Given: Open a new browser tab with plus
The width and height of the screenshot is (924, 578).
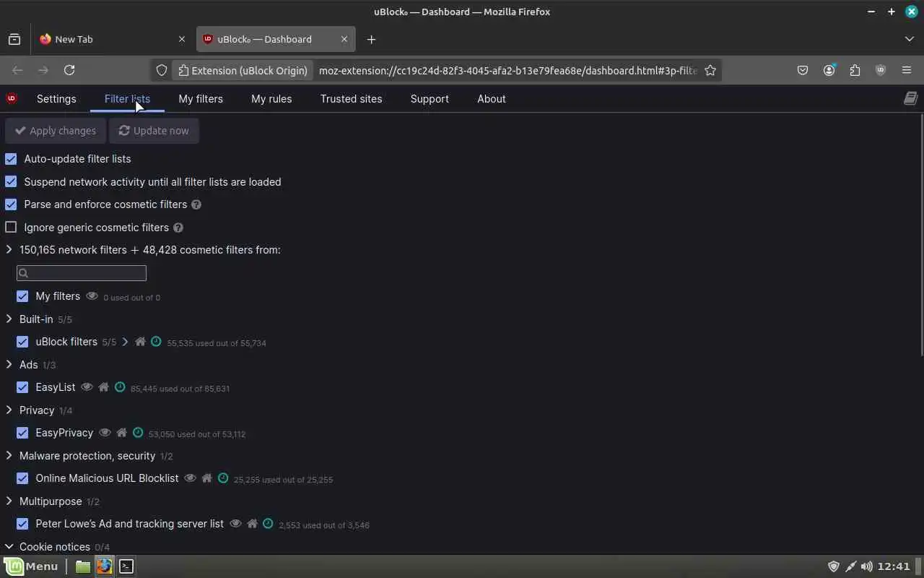Looking at the screenshot, I should coord(371,39).
